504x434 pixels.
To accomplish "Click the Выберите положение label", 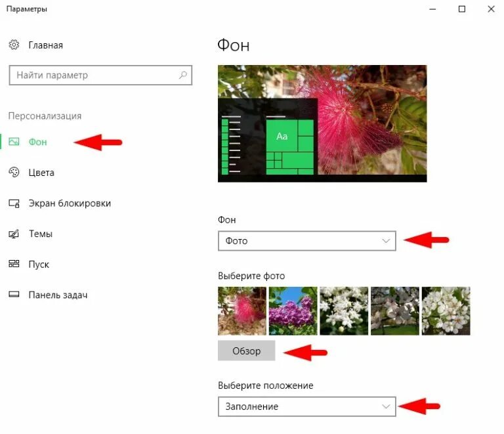I will 266,385.
